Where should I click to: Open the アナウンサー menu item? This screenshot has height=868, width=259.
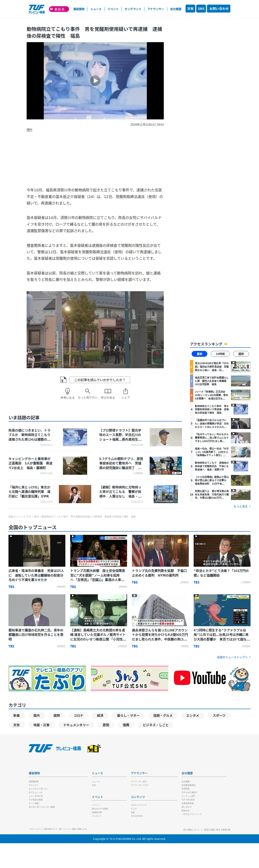pos(156,9)
